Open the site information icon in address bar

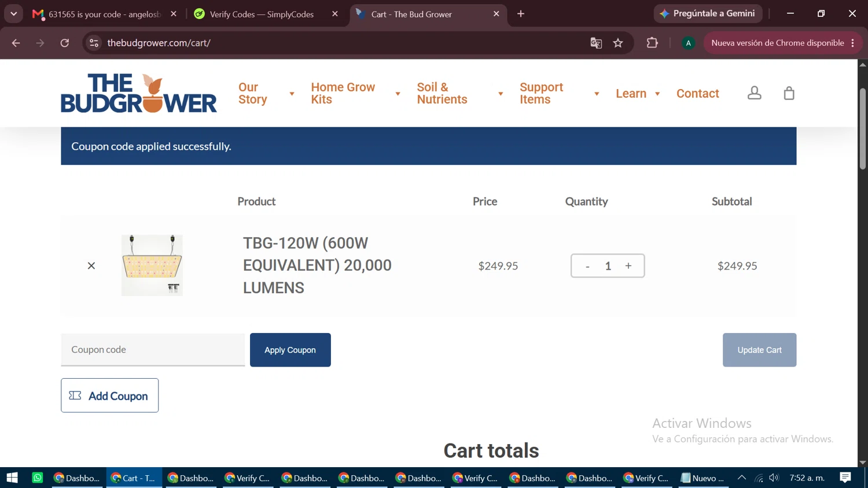coord(94,43)
